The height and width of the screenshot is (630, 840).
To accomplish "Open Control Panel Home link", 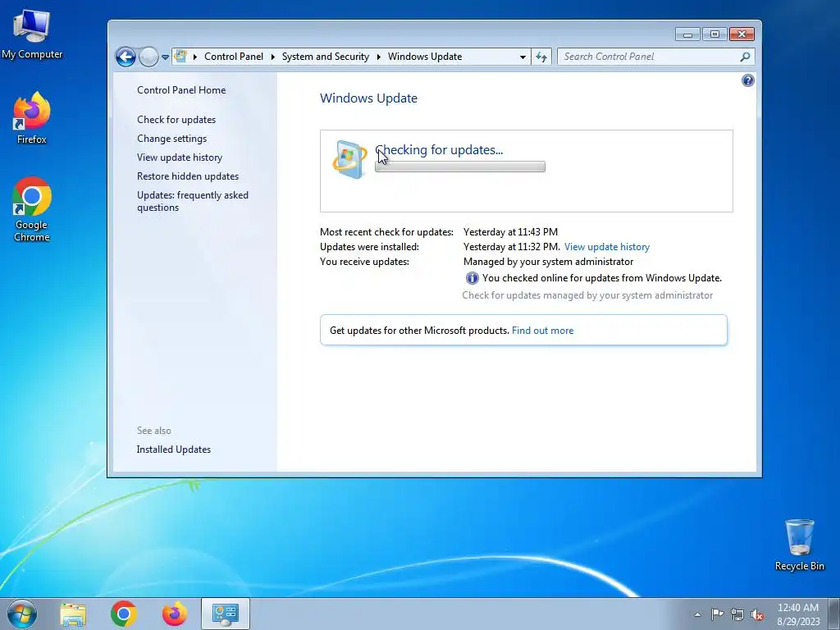I will point(181,90).
